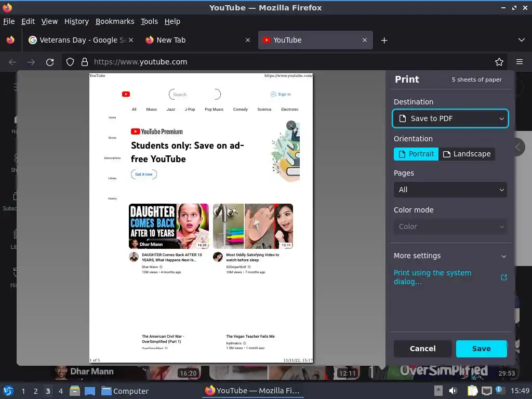The height and width of the screenshot is (399, 532).
Task: Switch to workspace 4 in taskbar
Action: tap(61, 391)
